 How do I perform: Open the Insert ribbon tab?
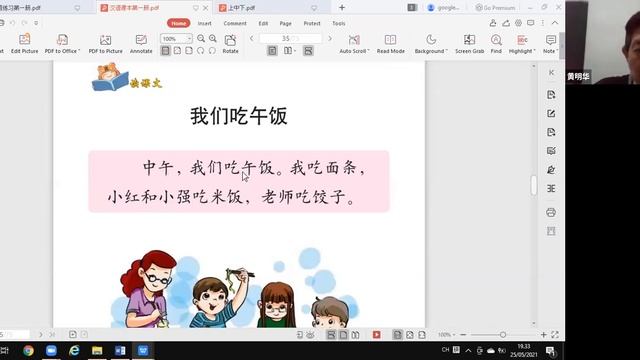point(204,23)
